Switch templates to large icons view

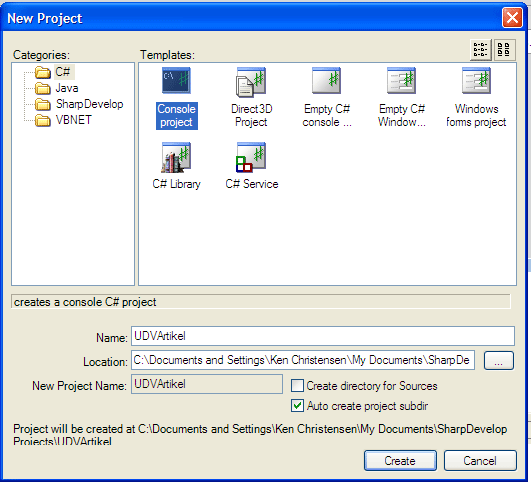[x=504, y=50]
